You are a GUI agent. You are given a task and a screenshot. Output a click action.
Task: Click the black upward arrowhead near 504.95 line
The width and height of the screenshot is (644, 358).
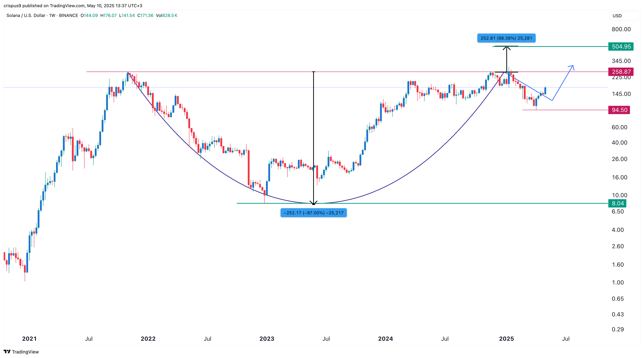(x=507, y=48)
